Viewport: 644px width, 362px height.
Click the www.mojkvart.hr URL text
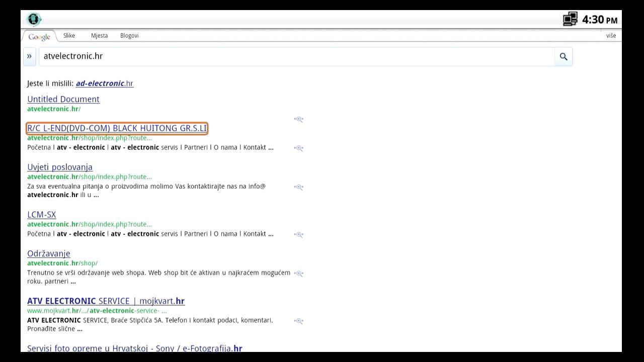97,311
